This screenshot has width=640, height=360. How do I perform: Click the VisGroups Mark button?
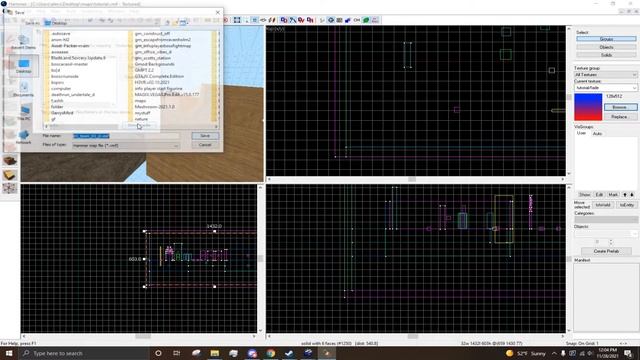(x=613, y=195)
